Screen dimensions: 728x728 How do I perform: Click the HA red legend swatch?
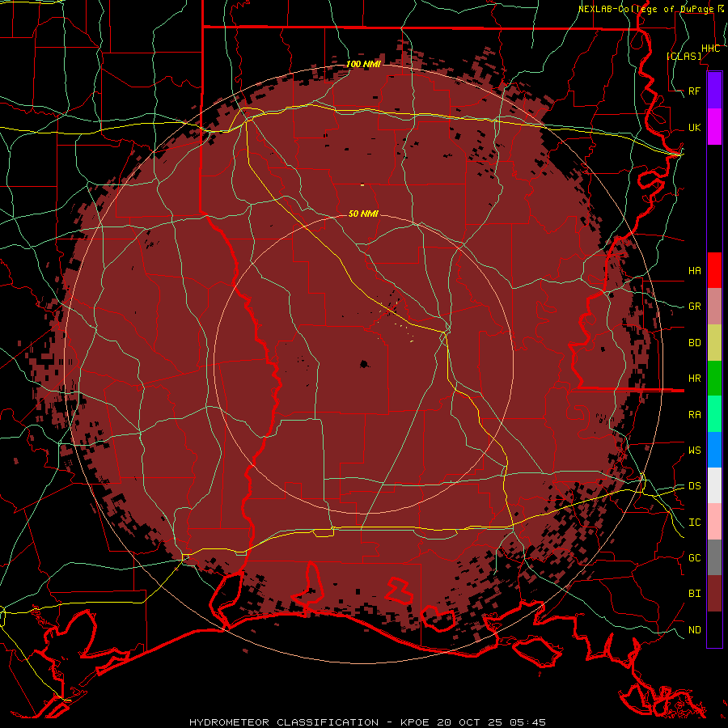(714, 270)
